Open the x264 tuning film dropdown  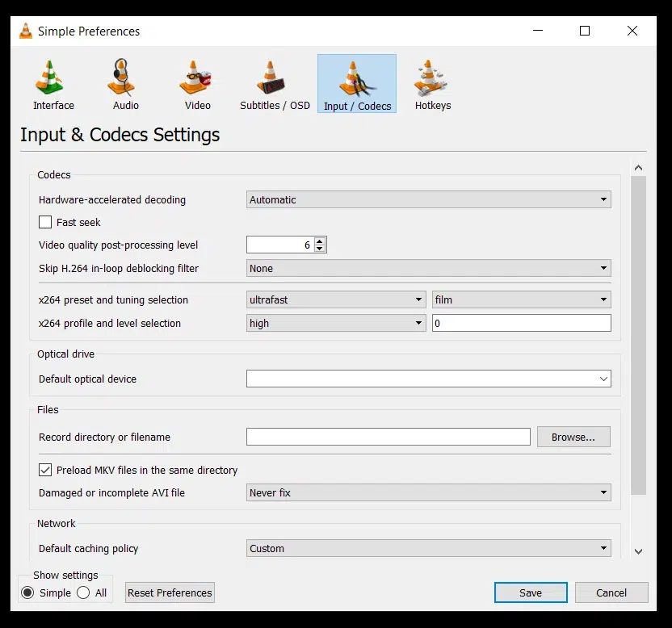tap(522, 299)
